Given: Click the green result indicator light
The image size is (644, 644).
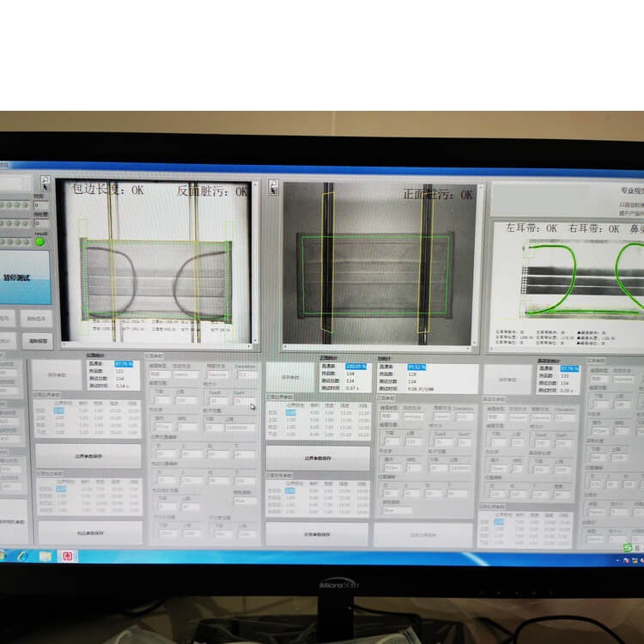Looking at the screenshot, I should click(x=39, y=241).
